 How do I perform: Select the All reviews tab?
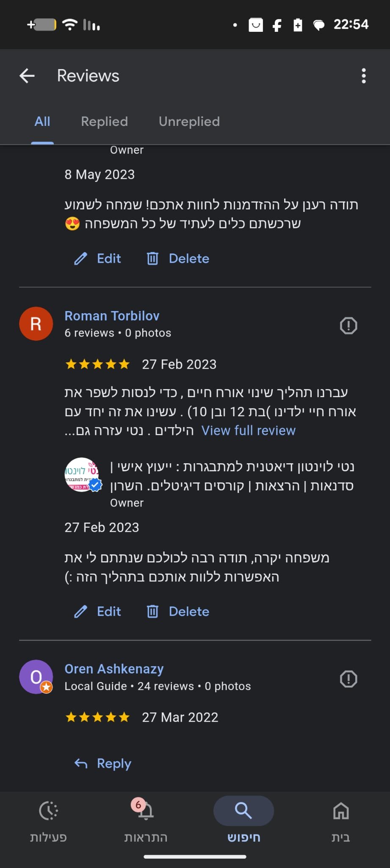tap(42, 122)
